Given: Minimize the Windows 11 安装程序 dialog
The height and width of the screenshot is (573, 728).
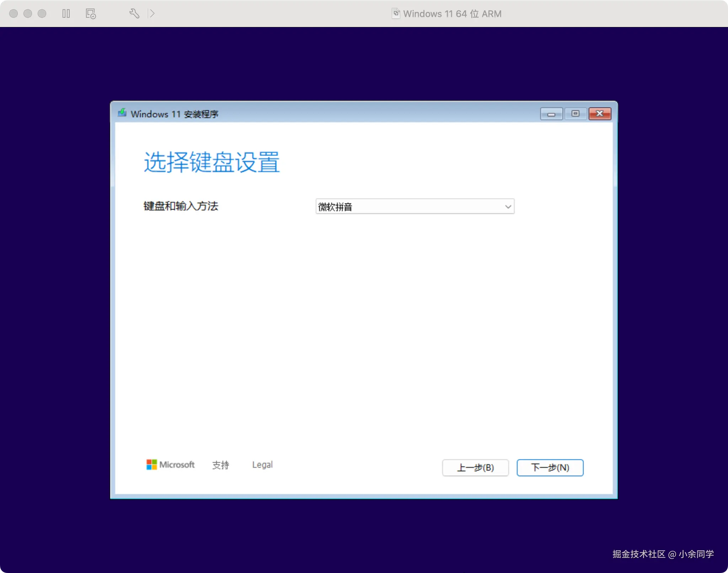Looking at the screenshot, I should coord(551,114).
